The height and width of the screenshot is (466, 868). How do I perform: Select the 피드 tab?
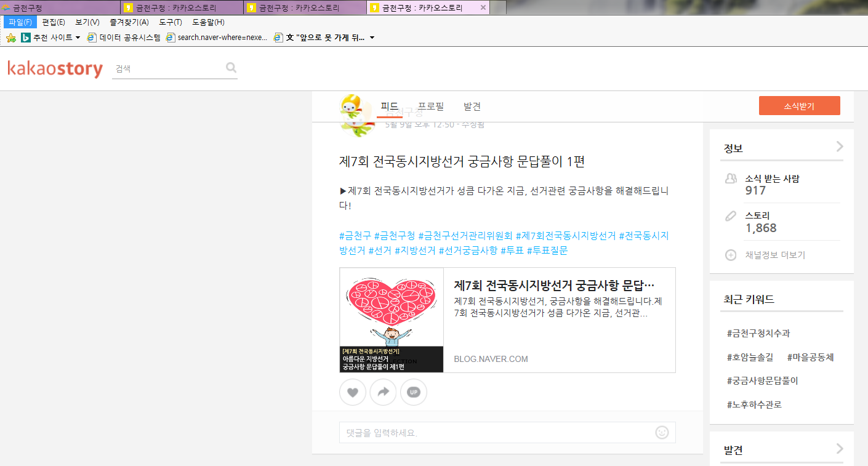point(390,106)
